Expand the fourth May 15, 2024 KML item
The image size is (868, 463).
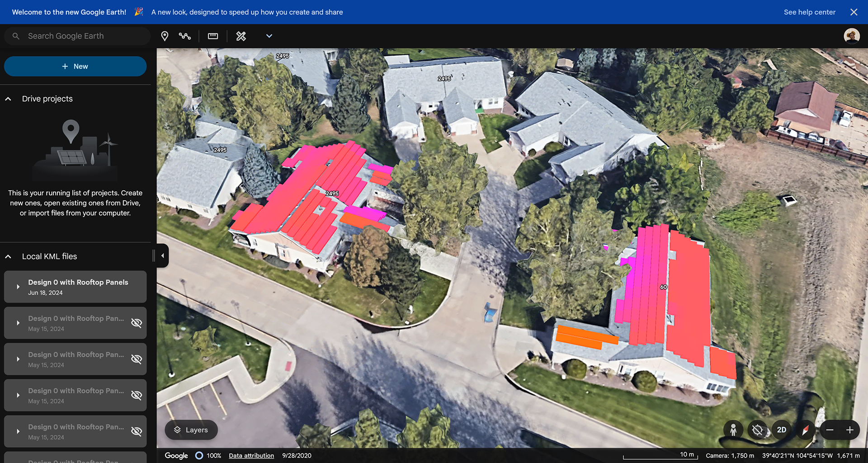tap(18, 431)
